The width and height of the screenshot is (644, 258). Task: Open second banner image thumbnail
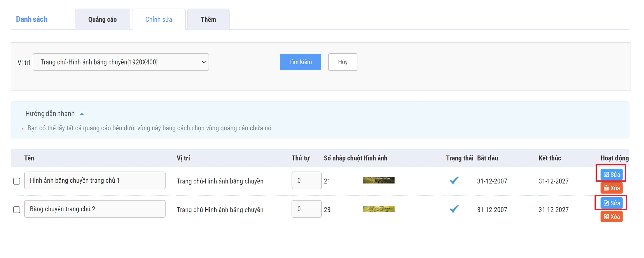379,209
